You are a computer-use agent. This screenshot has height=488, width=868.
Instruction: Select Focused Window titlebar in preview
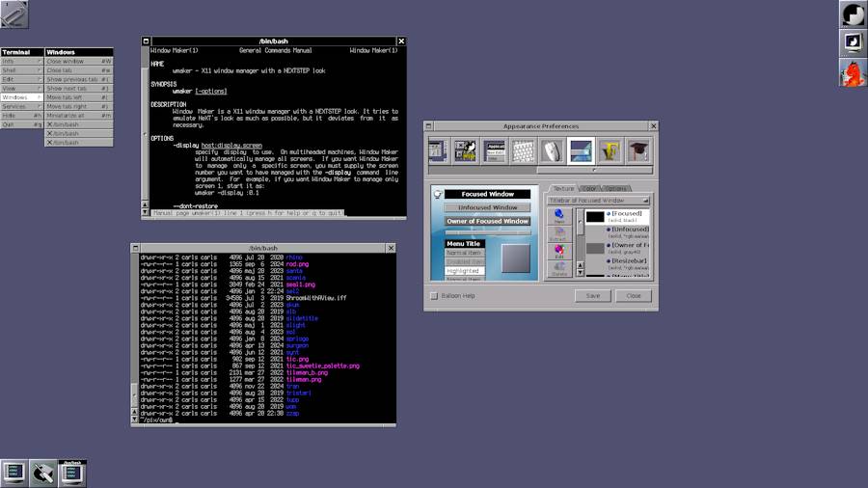488,194
